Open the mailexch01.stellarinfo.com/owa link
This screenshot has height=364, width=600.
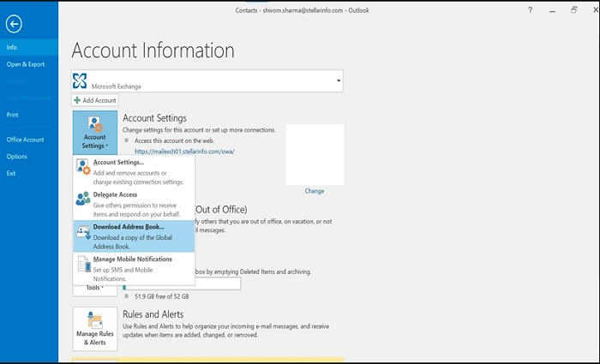click(184, 152)
